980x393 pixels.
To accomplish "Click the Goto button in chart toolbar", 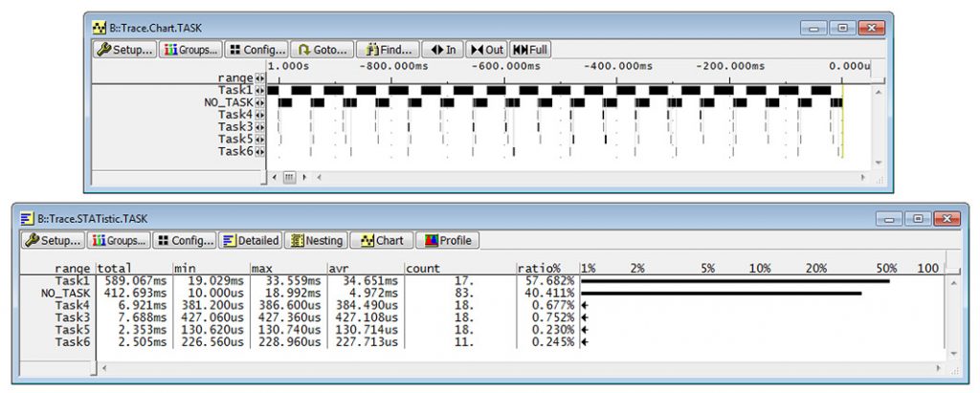I will (x=321, y=49).
